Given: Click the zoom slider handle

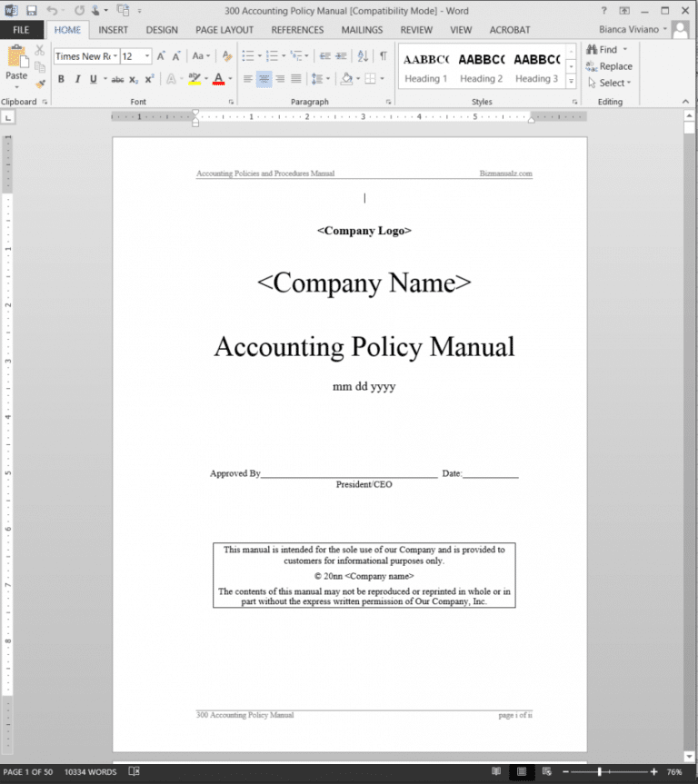Looking at the screenshot, I should click(x=599, y=772).
